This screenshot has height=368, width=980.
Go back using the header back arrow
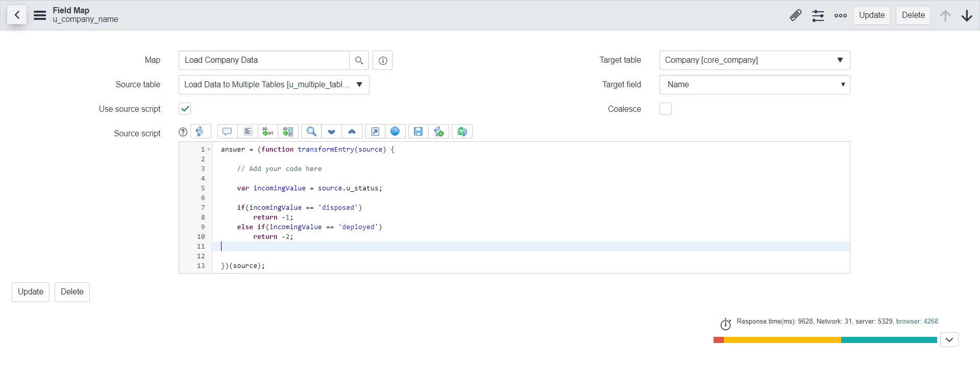(17, 15)
